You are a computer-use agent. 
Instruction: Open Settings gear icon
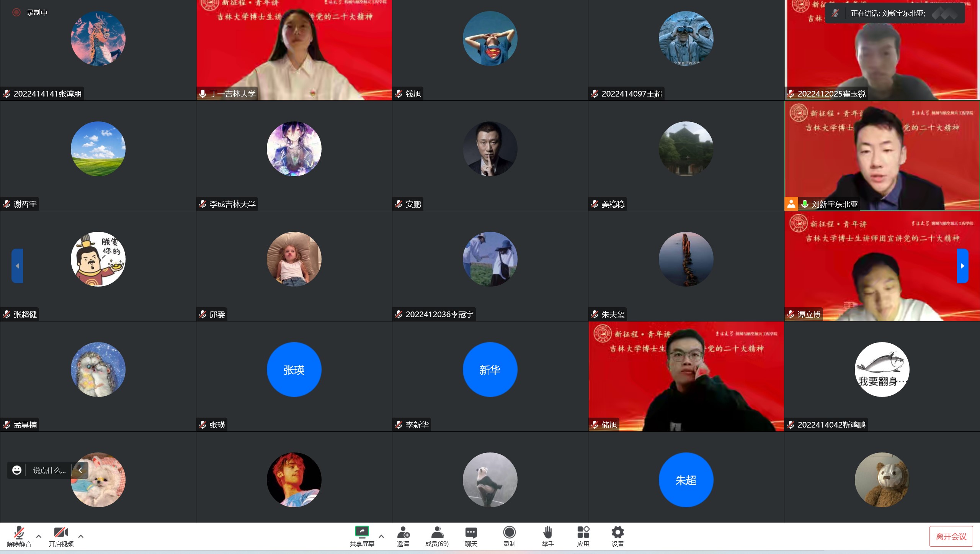617,532
